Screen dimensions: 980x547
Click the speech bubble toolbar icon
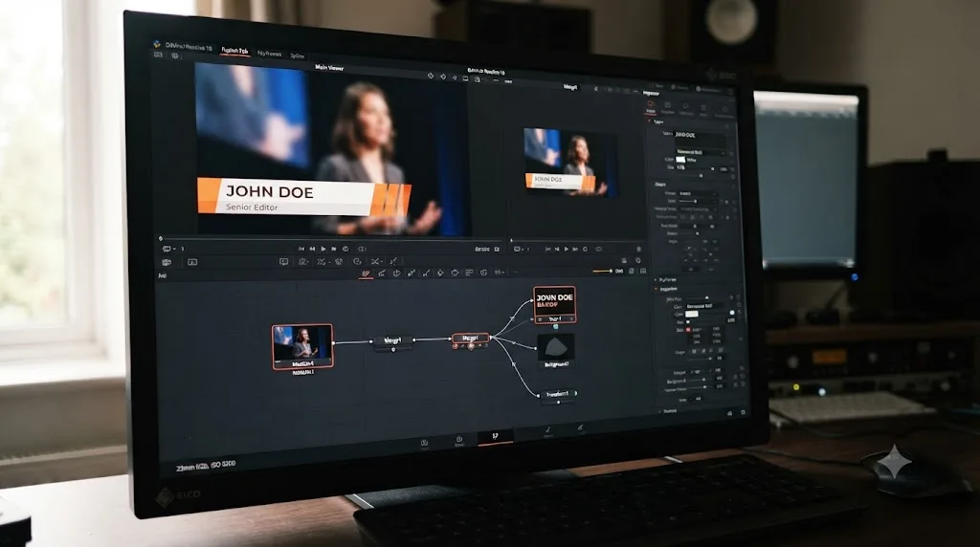283,262
